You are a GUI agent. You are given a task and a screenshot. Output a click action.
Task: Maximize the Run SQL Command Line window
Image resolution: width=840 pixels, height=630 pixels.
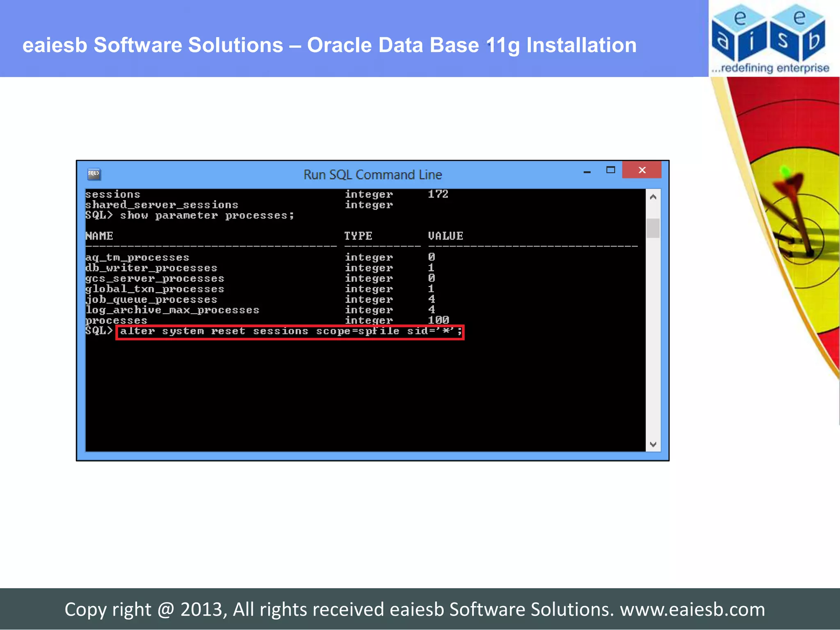[x=611, y=170]
